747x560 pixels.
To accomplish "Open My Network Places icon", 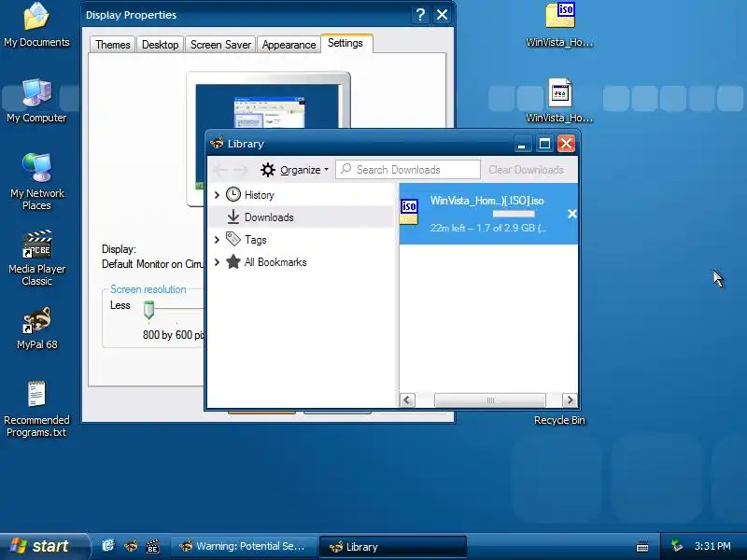I will (x=36, y=181).
